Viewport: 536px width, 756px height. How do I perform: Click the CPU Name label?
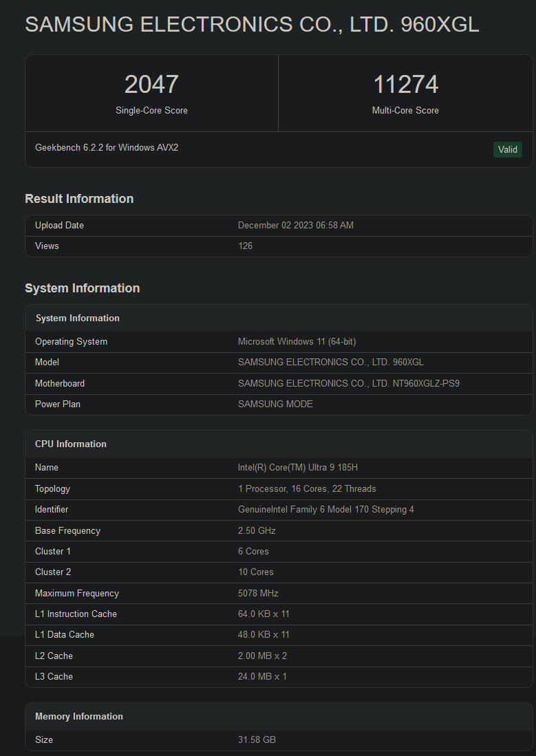click(x=47, y=467)
